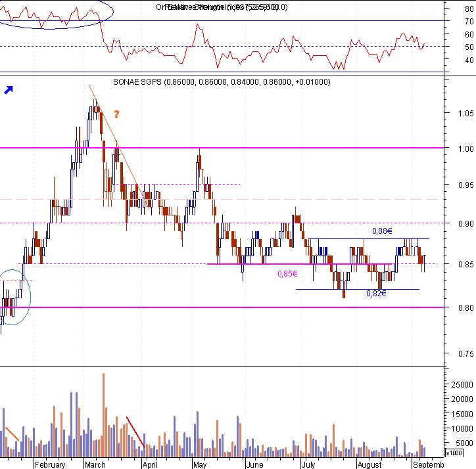Click the 10000 volume axis value
This screenshot has height=469, width=476.
462,429
